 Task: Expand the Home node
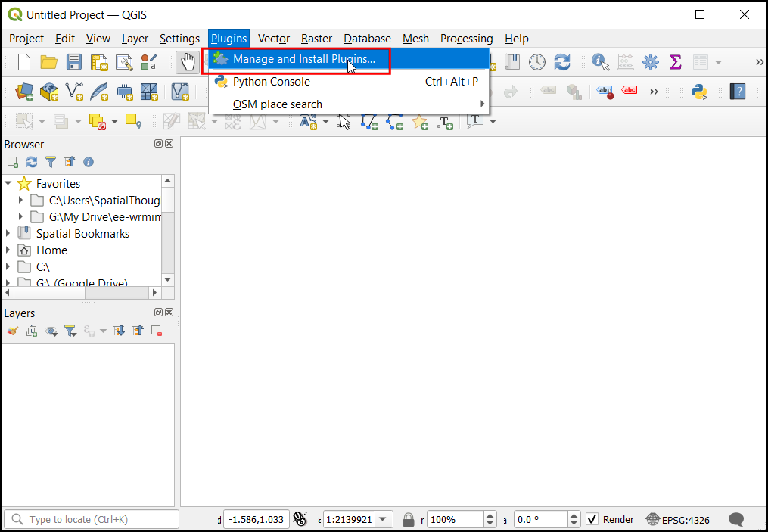tap(8, 250)
